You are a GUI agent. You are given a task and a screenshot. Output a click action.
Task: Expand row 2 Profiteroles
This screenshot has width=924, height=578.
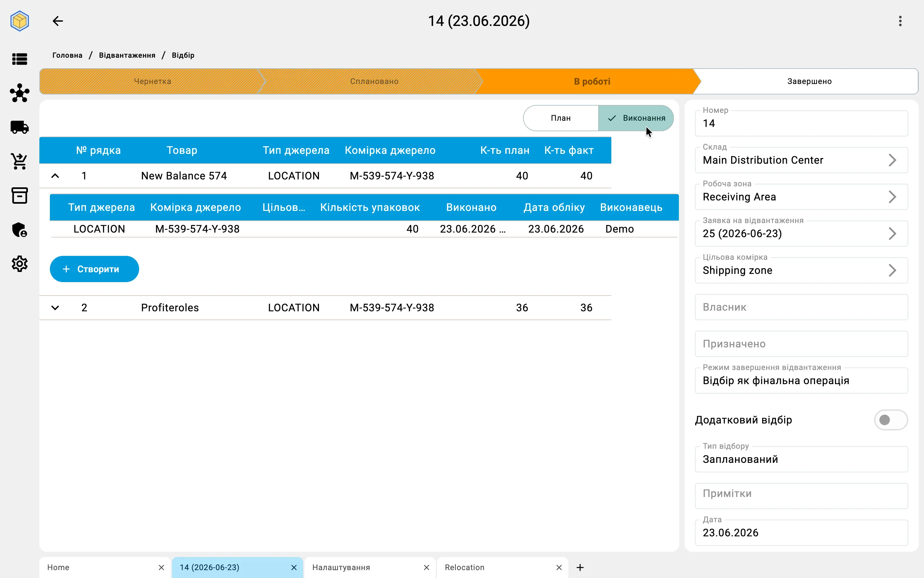[x=55, y=308]
